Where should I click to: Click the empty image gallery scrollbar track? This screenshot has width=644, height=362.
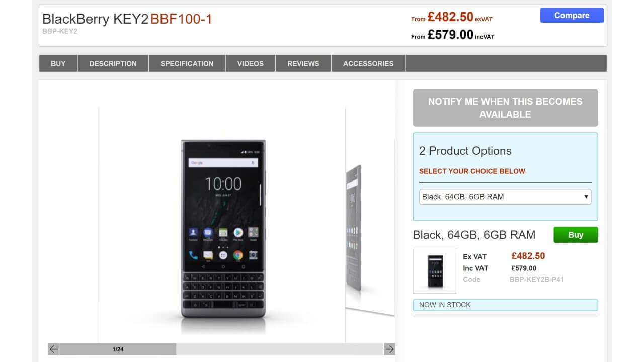pos(280,349)
